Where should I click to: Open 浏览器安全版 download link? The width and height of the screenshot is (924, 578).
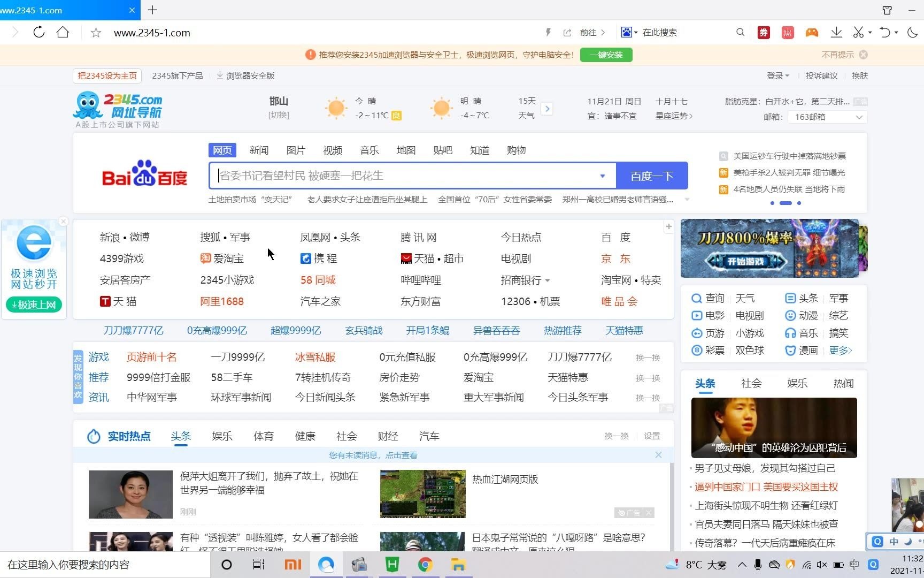pyautogui.click(x=245, y=75)
